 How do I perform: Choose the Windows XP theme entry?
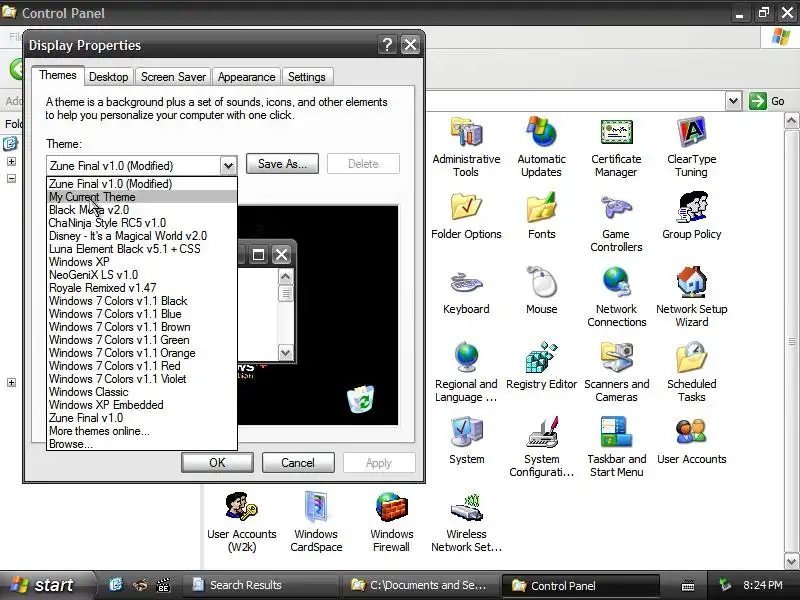pos(142,262)
